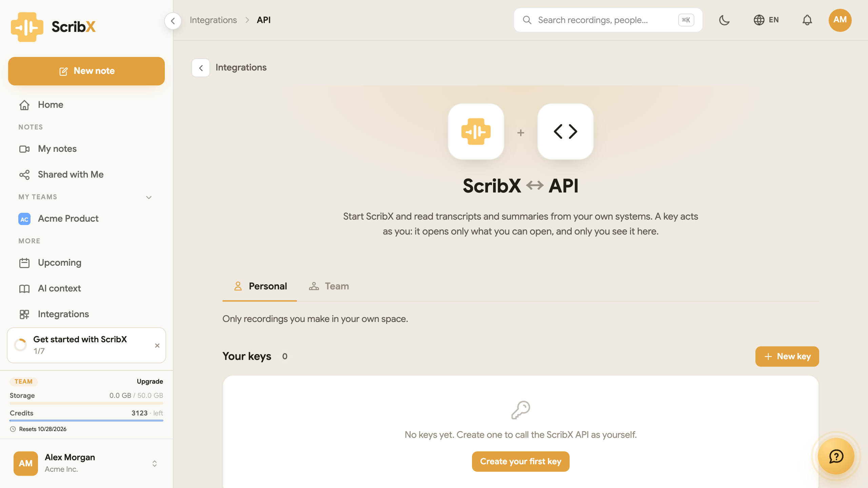Click the My notes camera icon
868x488 pixels.
pos(24,149)
